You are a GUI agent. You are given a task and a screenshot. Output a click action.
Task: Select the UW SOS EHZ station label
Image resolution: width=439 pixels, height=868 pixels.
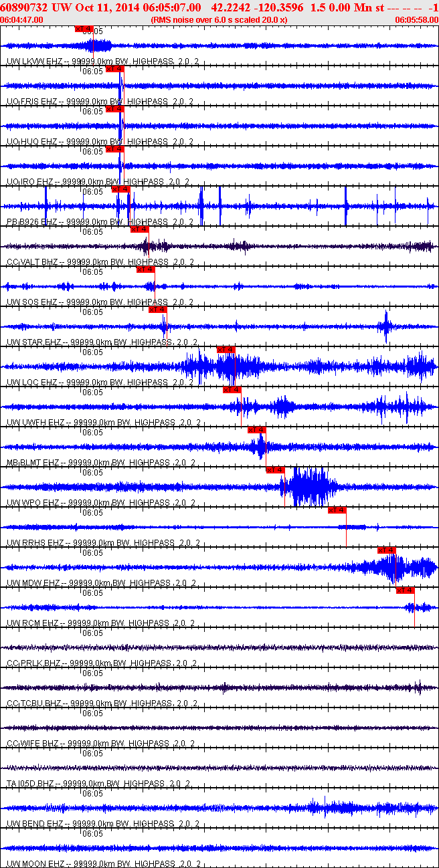point(100,302)
